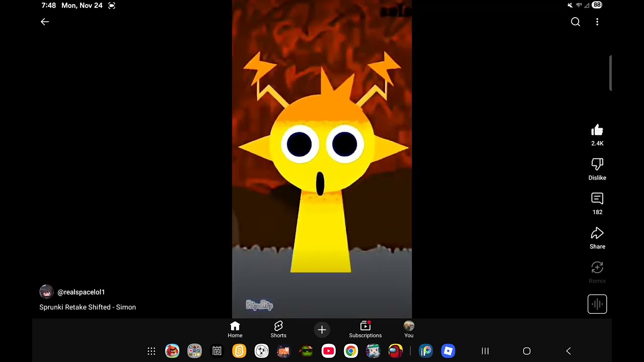This screenshot has height=362, width=644.
Task: Tap the battery indicator showing 88
Action: click(597, 5)
